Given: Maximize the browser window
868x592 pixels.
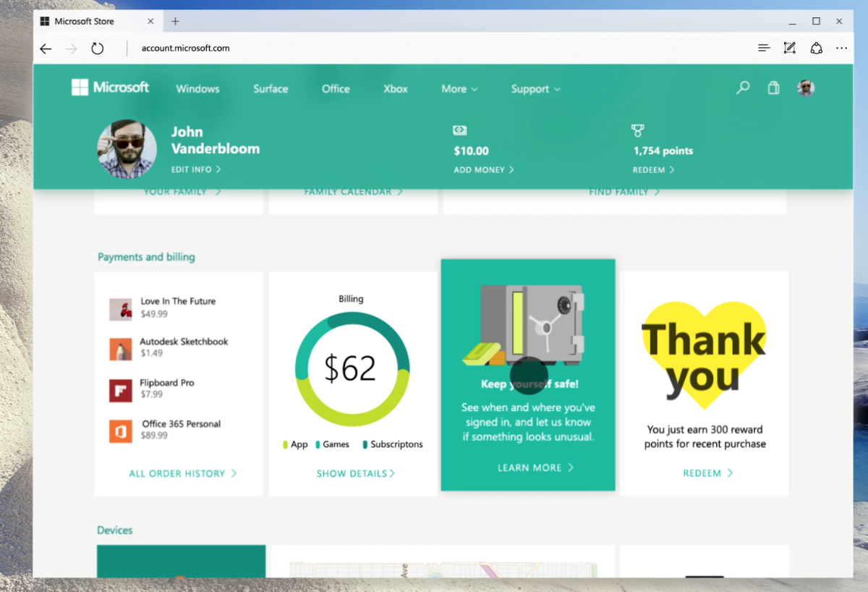Looking at the screenshot, I should [816, 21].
